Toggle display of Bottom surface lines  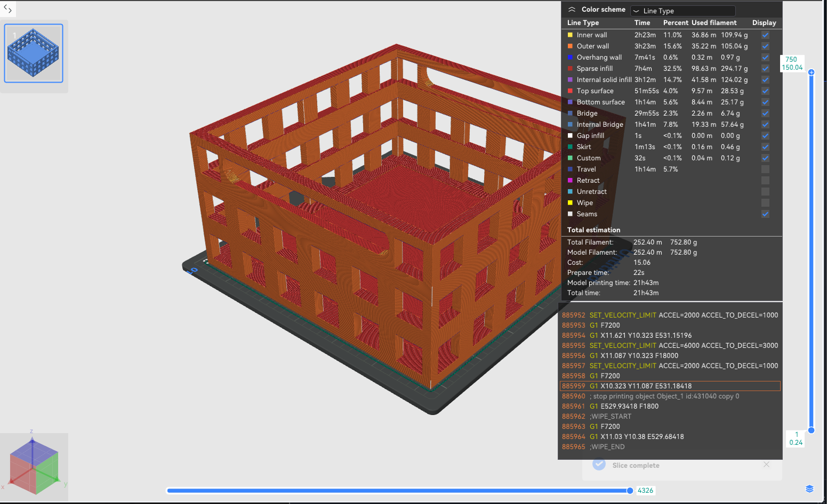pos(765,102)
